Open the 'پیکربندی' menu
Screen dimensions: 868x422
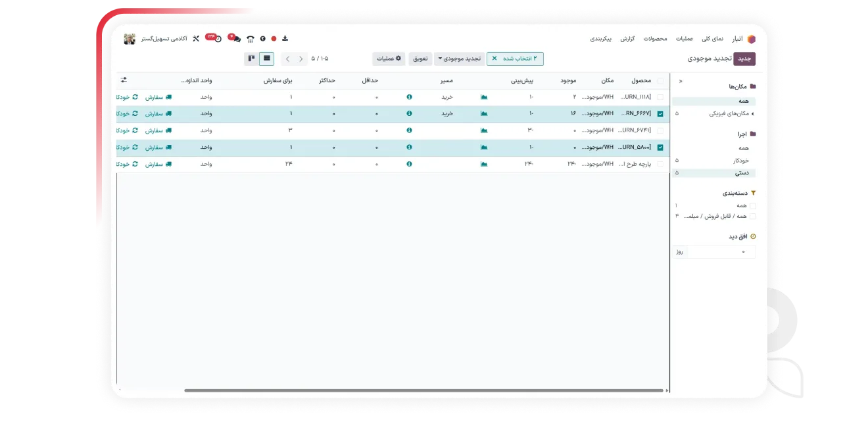pyautogui.click(x=601, y=38)
